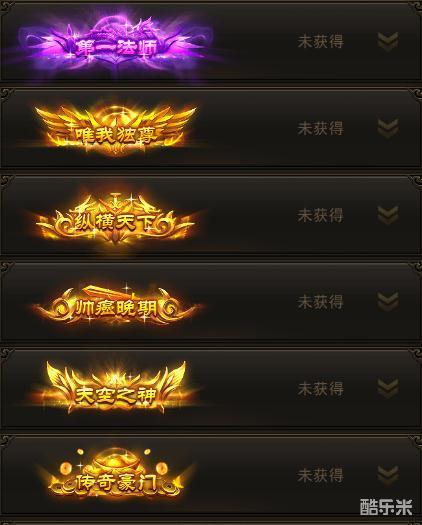Select the winged 天空之神 title badge
Viewport: 422px width, 525px height.
click(x=116, y=388)
